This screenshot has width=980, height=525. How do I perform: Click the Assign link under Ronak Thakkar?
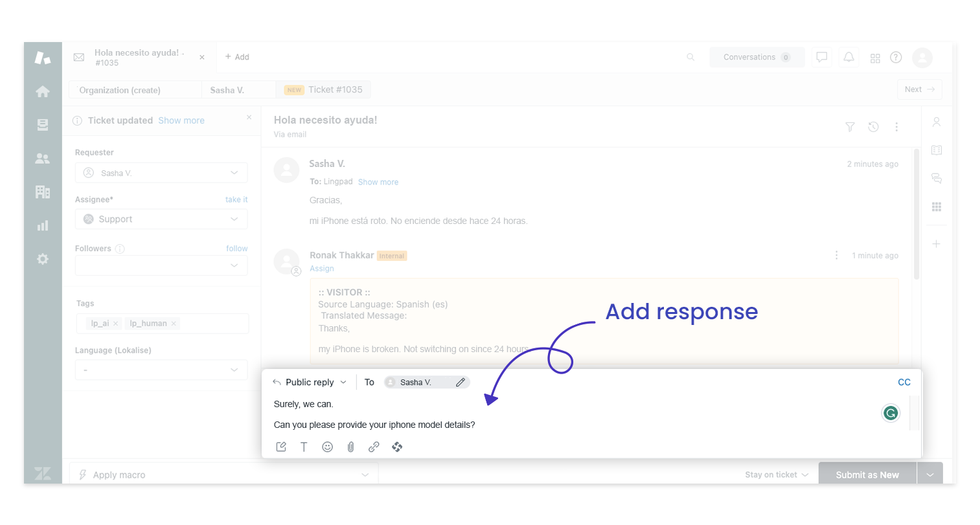point(322,269)
